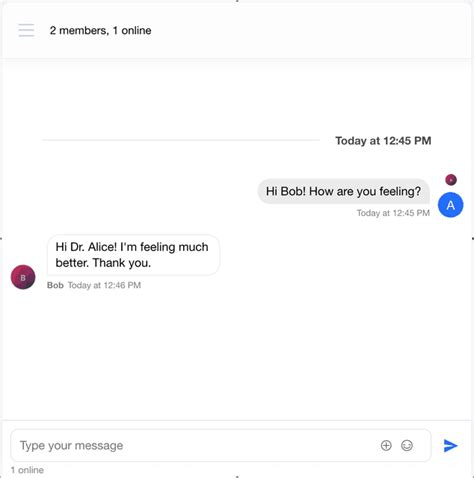Click Alice's blue "A" avatar

point(450,205)
